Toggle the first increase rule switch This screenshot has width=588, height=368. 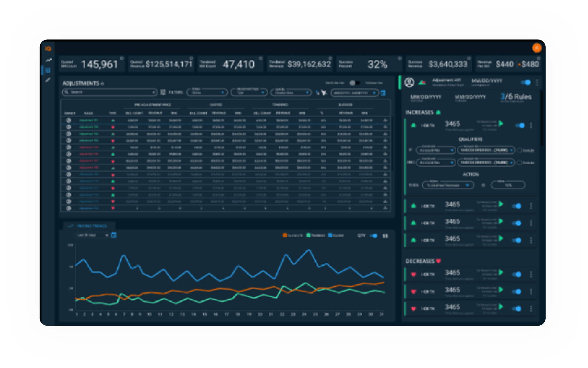pyautogui.click(x=520, y=126)
